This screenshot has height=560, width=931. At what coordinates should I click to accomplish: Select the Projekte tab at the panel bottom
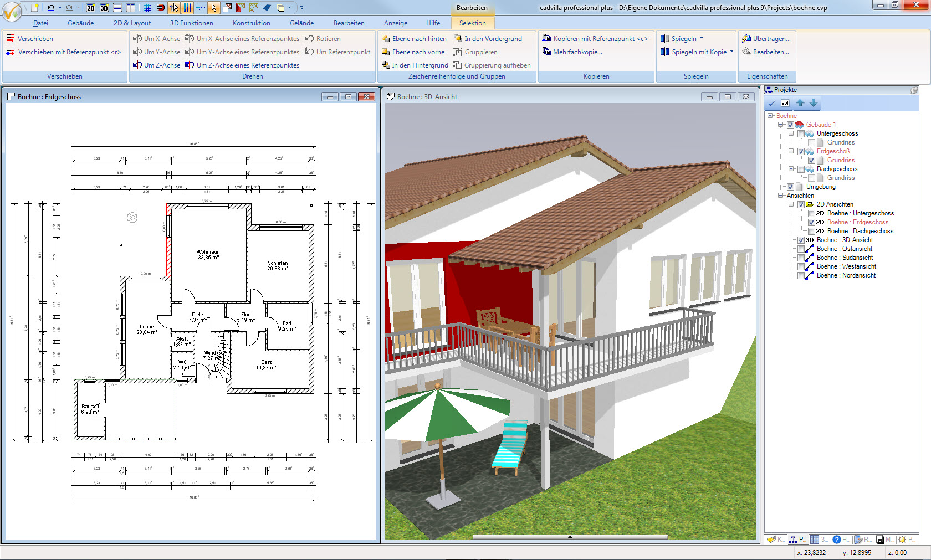coord(797,539)
